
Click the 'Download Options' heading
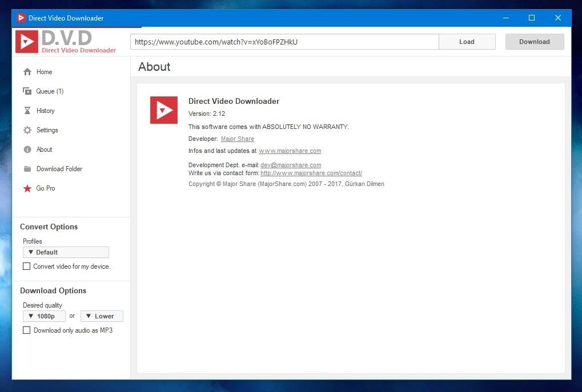pyautogui.click(x=53, y=291)
